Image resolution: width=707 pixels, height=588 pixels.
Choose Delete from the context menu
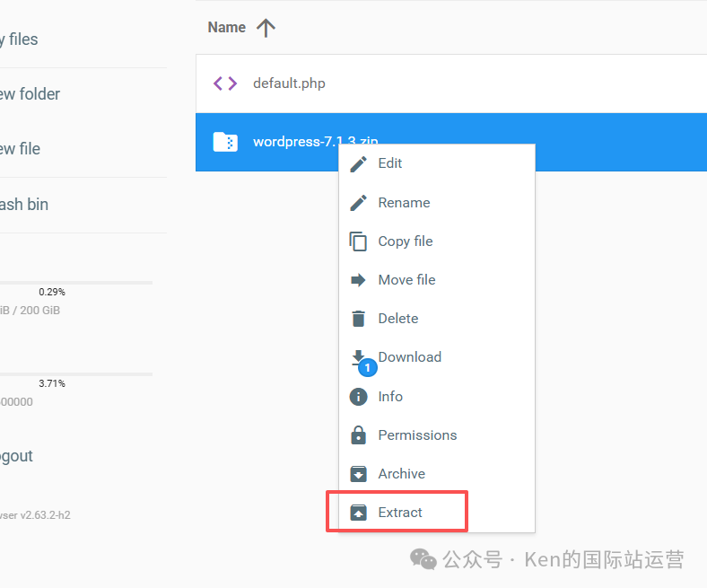tap(437, 319)
